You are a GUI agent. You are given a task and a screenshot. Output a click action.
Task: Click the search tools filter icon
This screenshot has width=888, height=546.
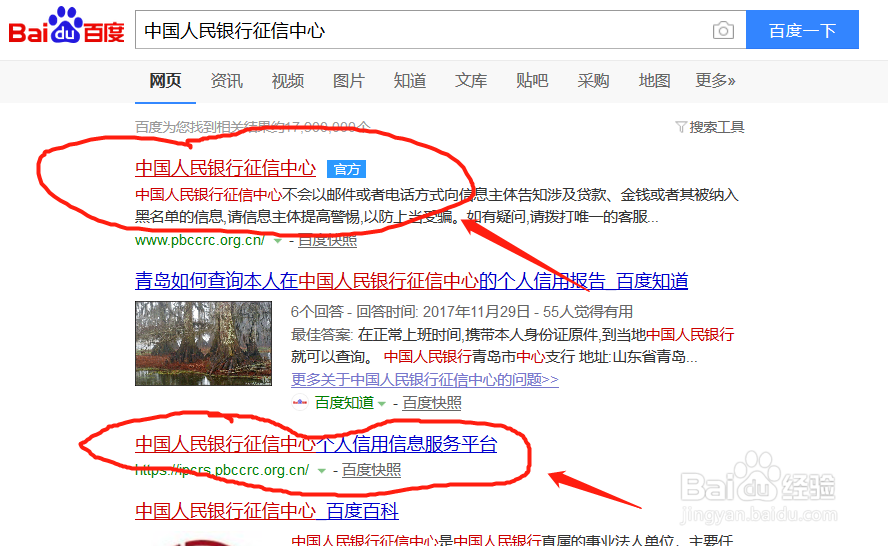coord(681,127)
